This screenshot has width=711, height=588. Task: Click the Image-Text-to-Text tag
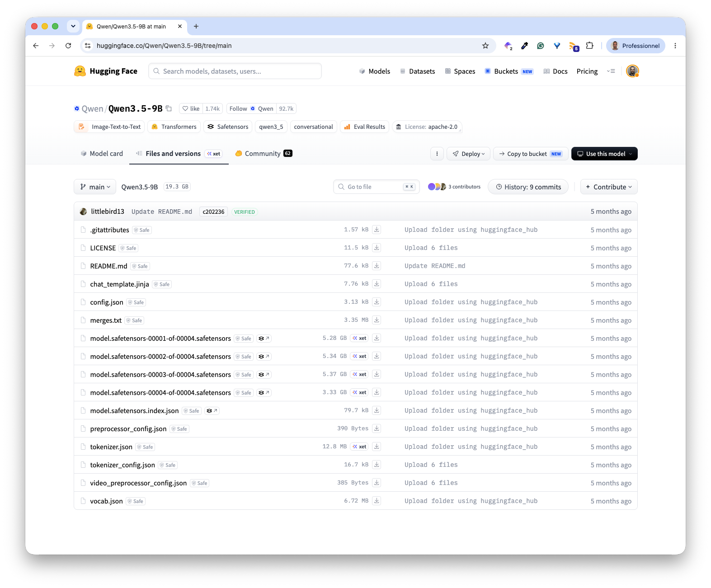(109, 127)
